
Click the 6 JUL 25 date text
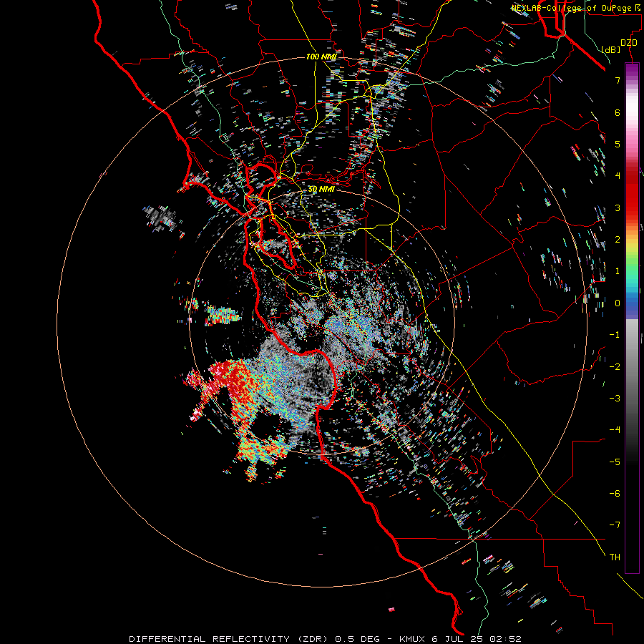pyautogui.click(x=457, y=639)
